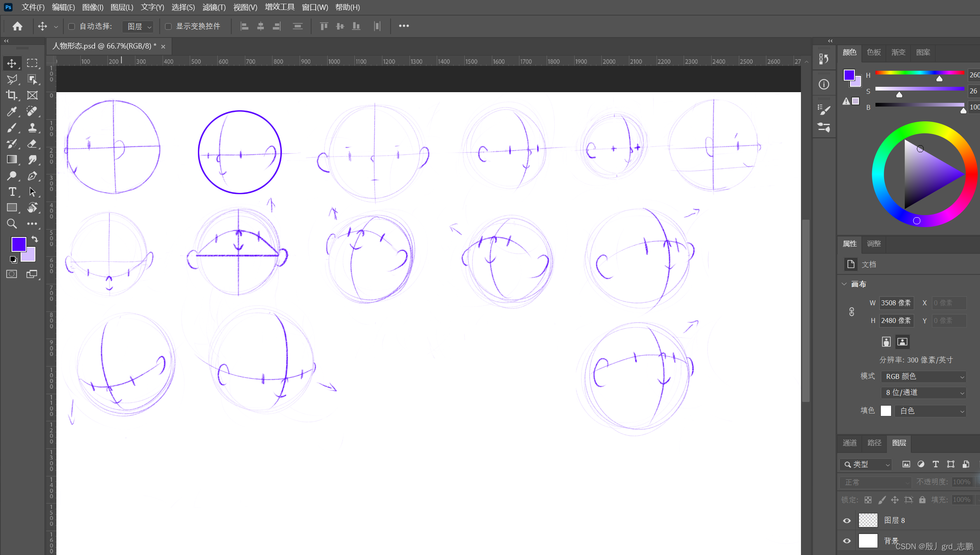
Task: Select the Zoom tool
Action: coord(12,223)
